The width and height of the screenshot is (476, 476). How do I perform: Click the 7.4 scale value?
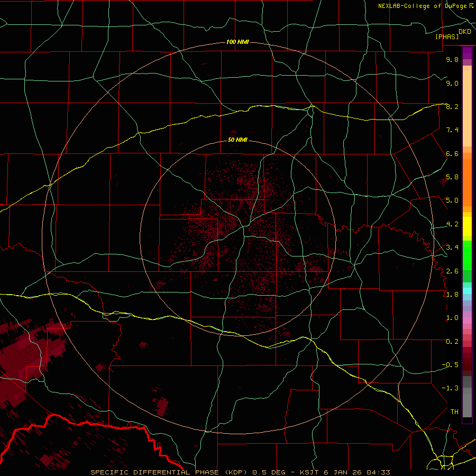[452, 130]
